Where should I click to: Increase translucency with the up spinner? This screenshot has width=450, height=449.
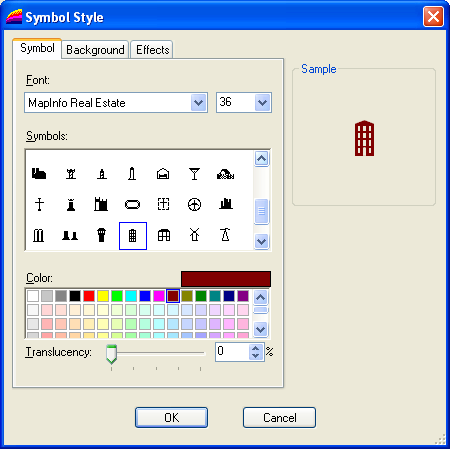point(256,348)
